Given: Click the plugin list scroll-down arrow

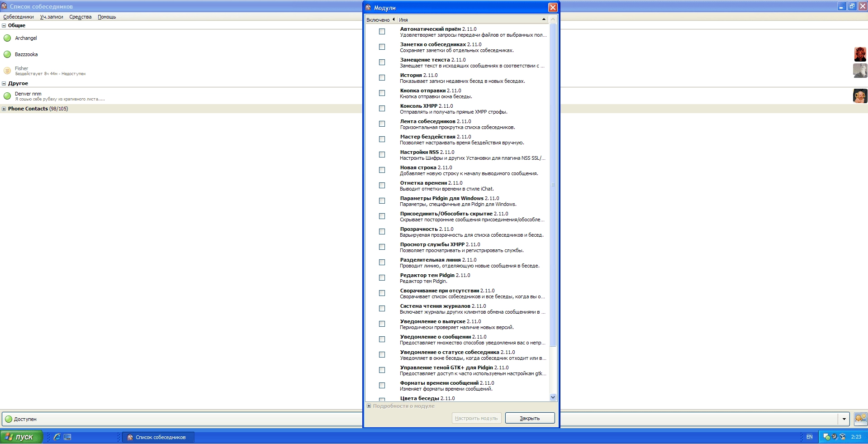Looking at the screenshot, I should click(x=553, y=397).
